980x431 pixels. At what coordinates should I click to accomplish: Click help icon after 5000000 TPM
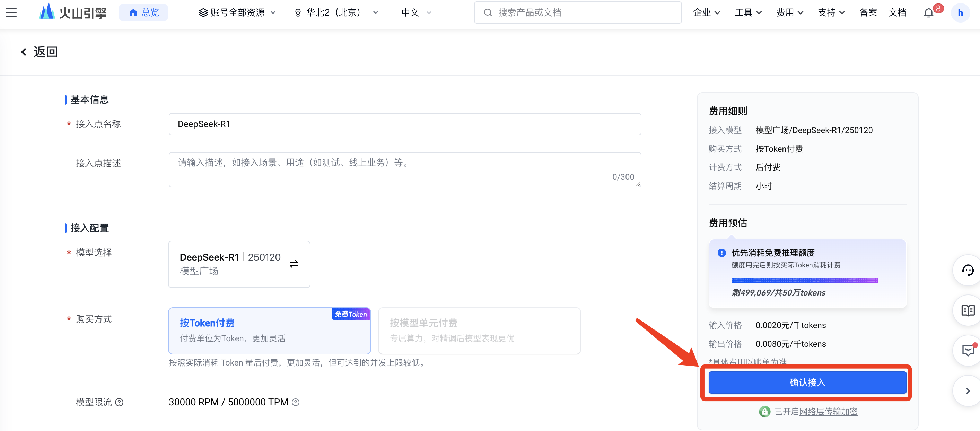(296, 402)
